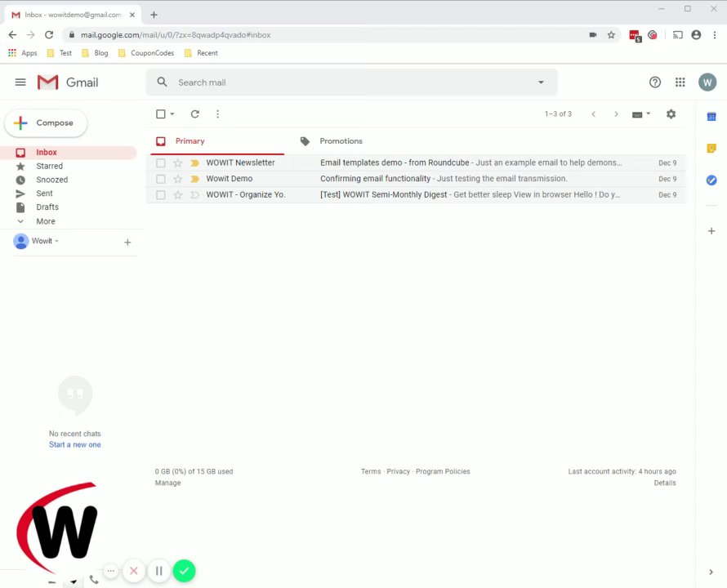727x588 pixels.
Task: Select the WOWIT - Organize Yo. email checkbox
Action: [160, 194]
